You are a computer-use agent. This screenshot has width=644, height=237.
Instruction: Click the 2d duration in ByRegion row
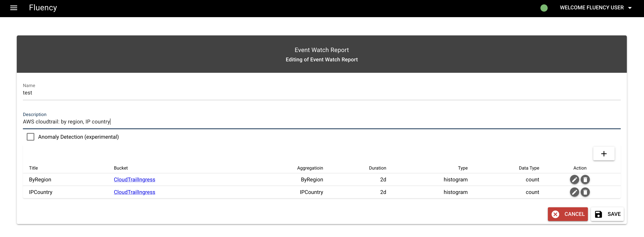pyautogui.click(x=383, y=180)
